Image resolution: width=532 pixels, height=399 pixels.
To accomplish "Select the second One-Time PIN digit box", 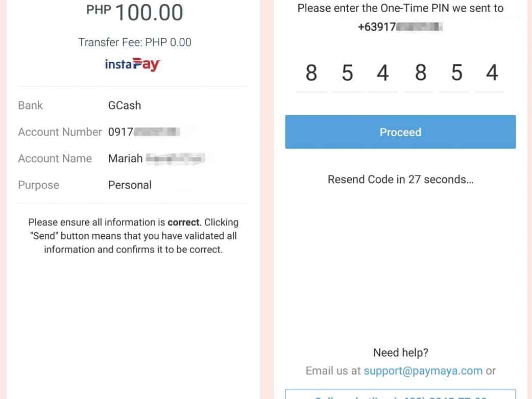I will click(x=347, y=73).
